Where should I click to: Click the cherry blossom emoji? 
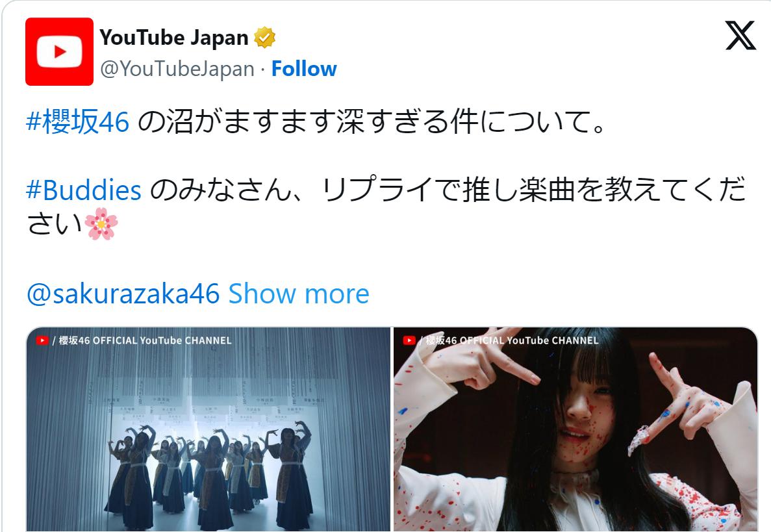[x=101, y=223]
